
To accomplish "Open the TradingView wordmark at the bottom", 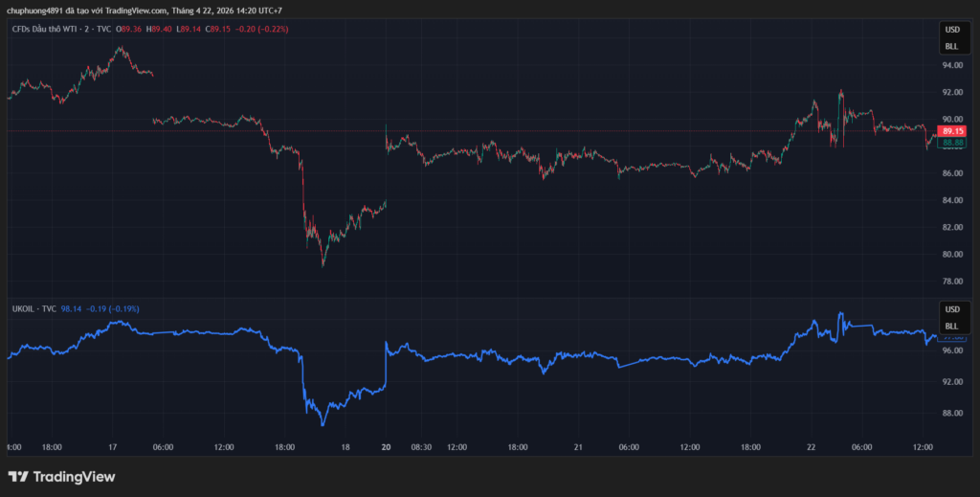I will point(74,477).
